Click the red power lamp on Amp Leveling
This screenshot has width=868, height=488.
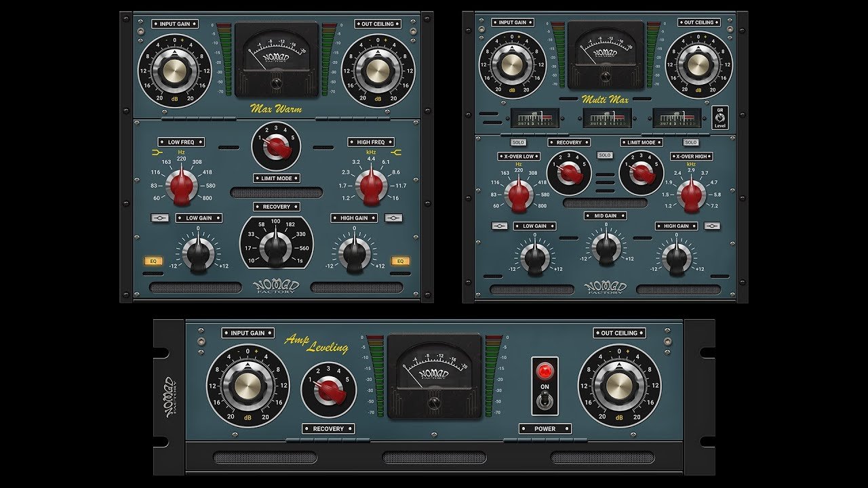pyautogui.click(x=545, y=371)
